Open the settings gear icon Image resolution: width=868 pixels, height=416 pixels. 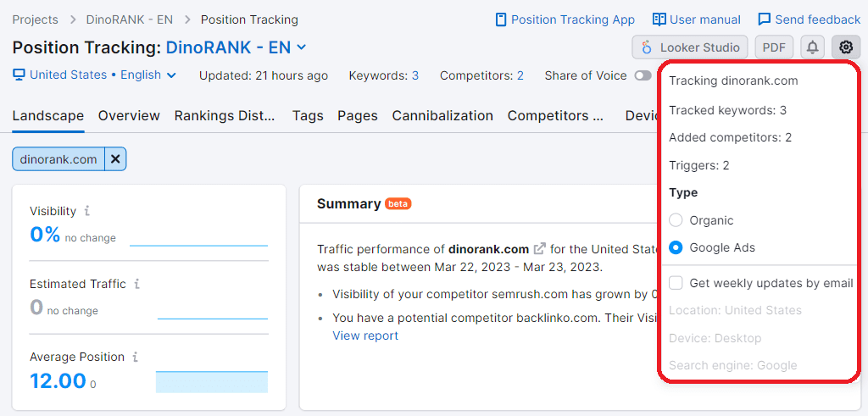coord(845,47)
